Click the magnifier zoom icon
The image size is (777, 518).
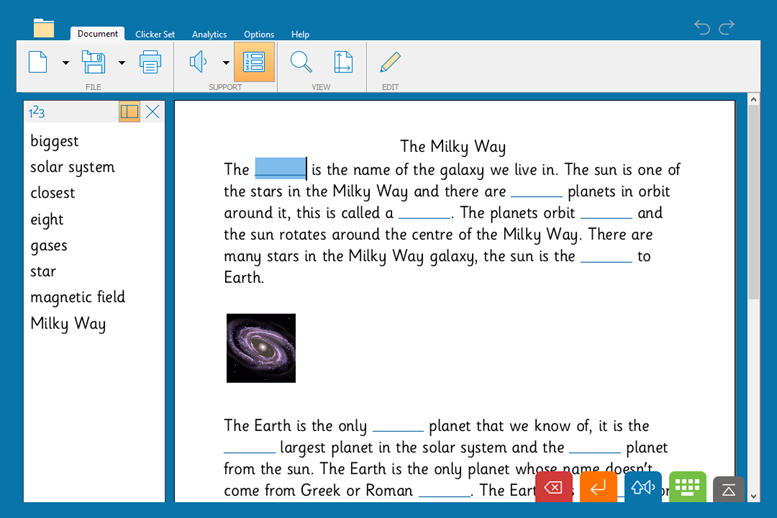pyautogui.click(x=301, y=62)
